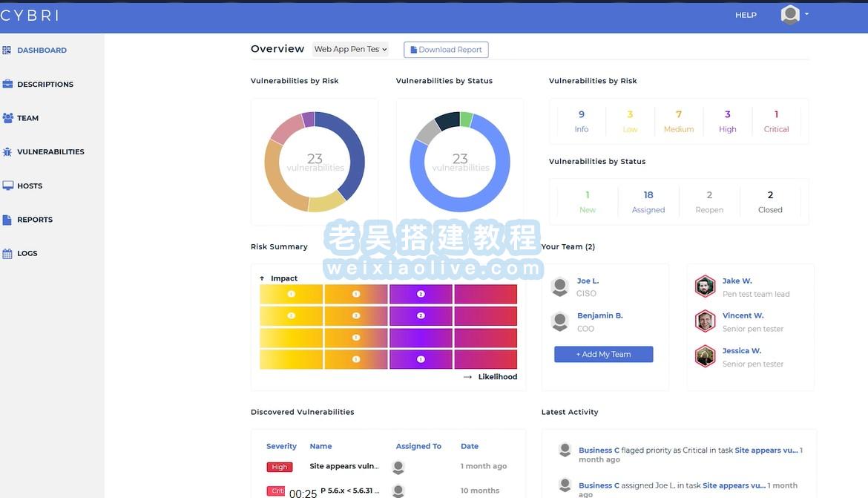Click the Team people icon
The width and height of the screenshot is (868, 498).
click(7, 118)
